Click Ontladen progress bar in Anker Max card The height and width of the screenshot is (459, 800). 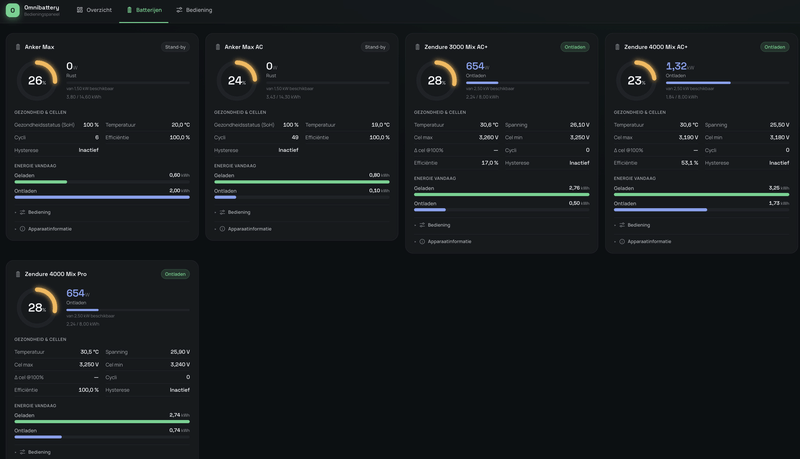coord(102,197)
